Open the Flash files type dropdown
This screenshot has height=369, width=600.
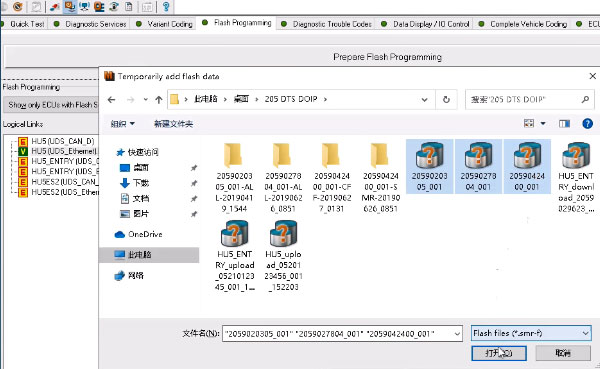pyautogui.click(x=531, y=333)
